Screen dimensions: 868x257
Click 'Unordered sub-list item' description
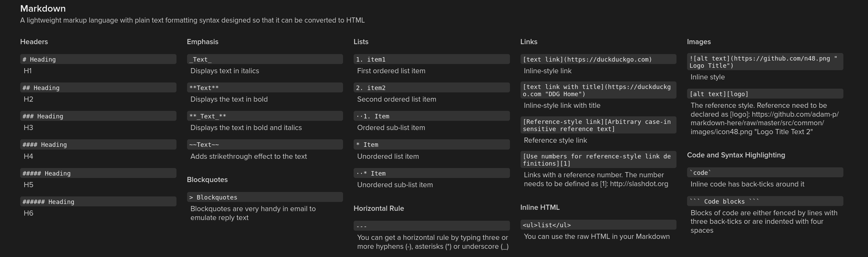[x=395, y=185]
